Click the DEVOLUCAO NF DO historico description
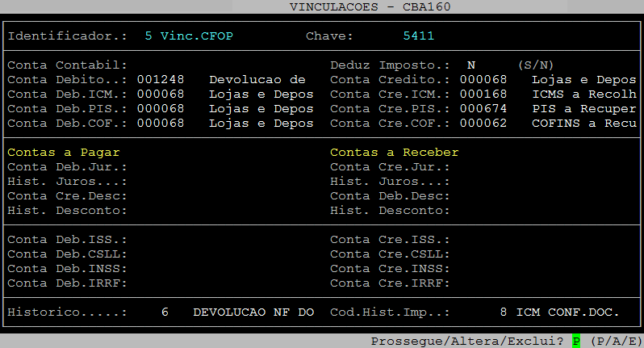This screenshot has width=644, height=348. (253, 312)
